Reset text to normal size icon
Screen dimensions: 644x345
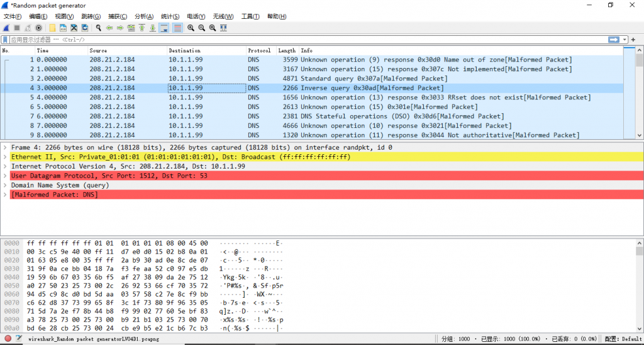[x=213, y=28]
